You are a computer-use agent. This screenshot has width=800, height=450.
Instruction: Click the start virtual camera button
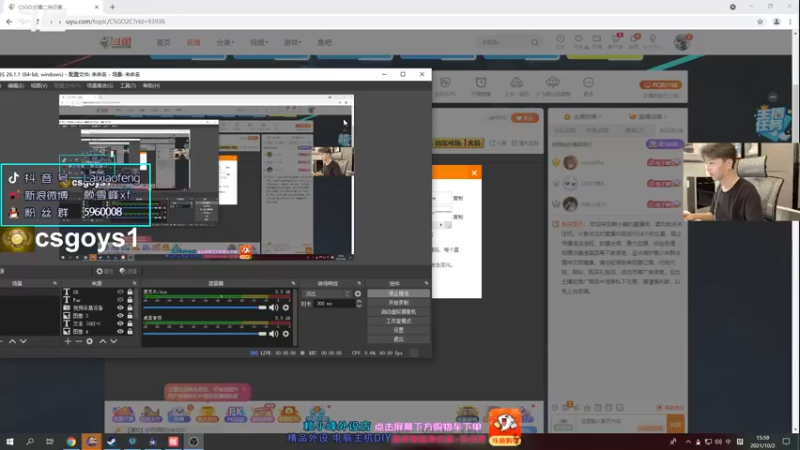(398, 312)
